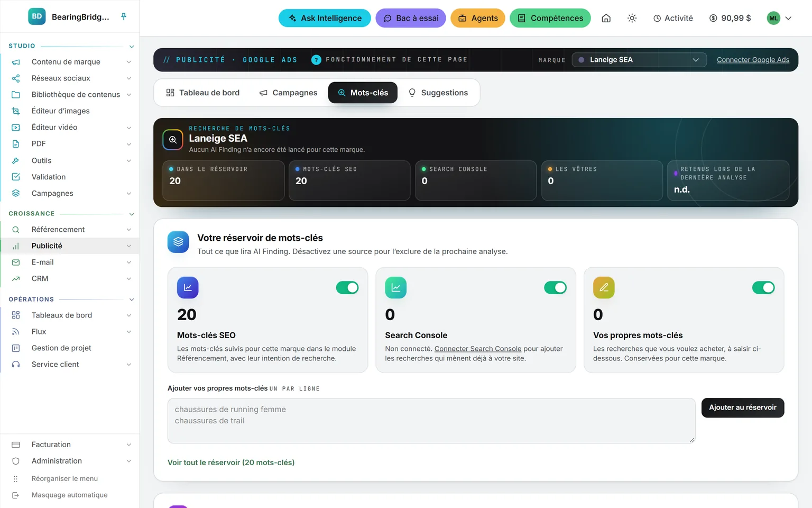Click the Réseaux sociaux share icon
The width and height of the screenshot is (812, 508).
16,78
